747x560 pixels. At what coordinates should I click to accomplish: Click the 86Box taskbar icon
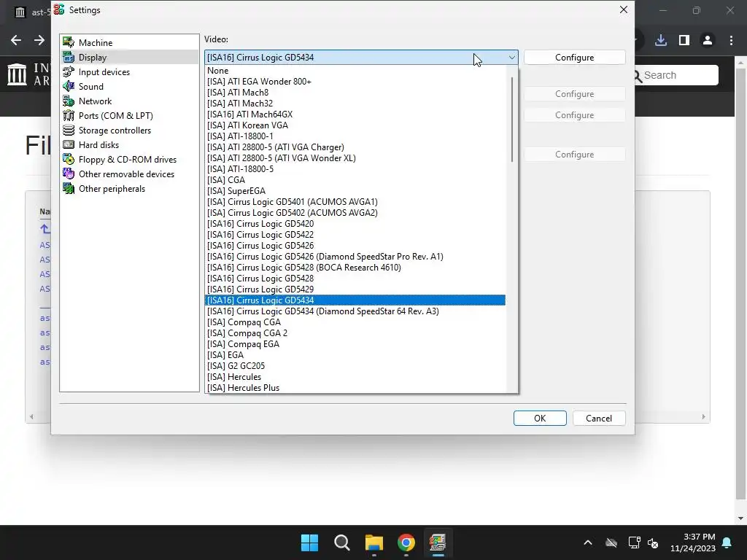pos(438,542)
